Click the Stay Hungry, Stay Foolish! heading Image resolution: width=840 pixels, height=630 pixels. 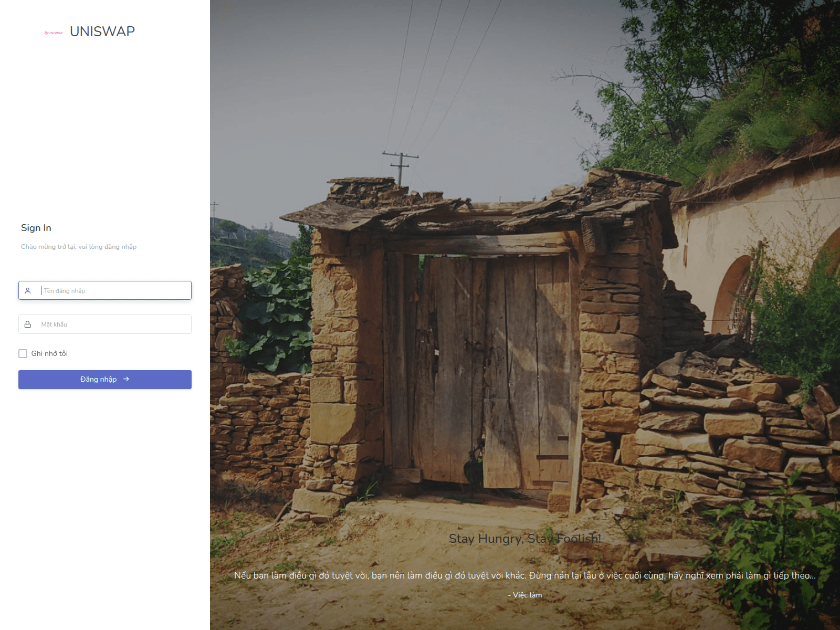pos(525,539)
